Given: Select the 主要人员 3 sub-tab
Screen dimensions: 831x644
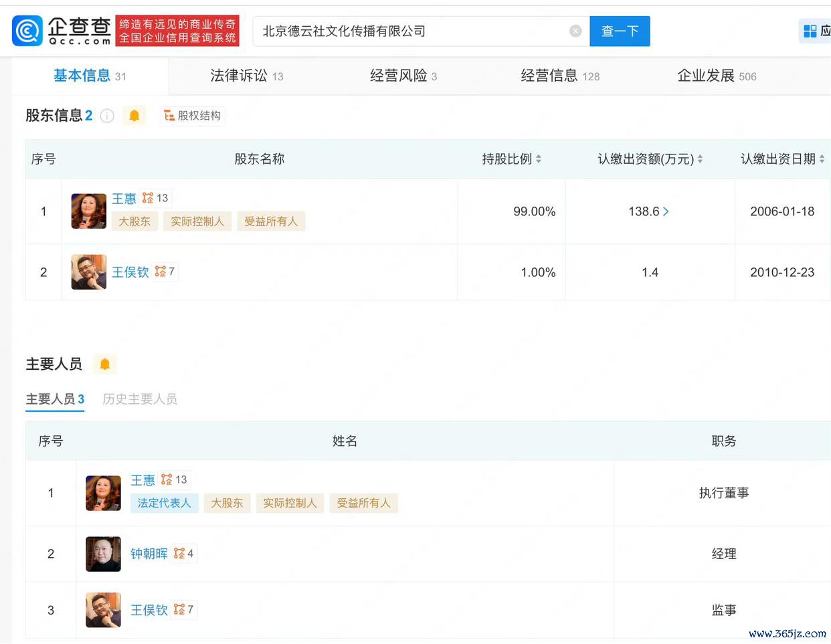Looking at the screenshot, I should click(x=55, y=399).
